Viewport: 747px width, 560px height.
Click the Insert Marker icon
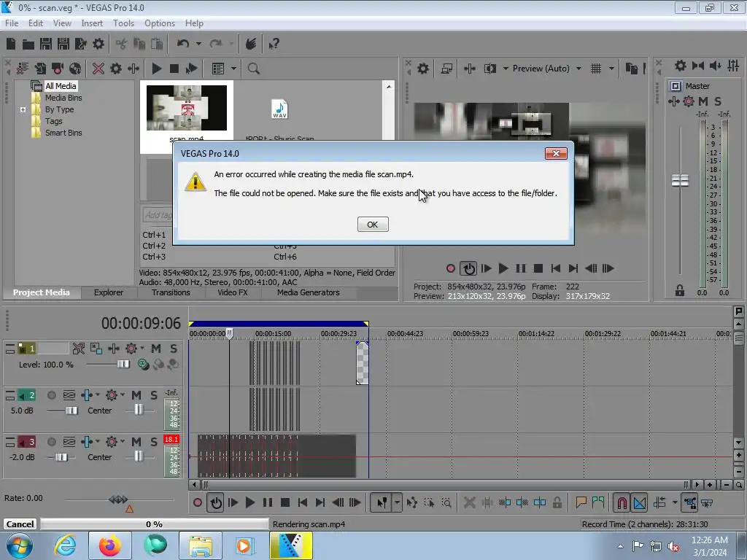(581, 502)
